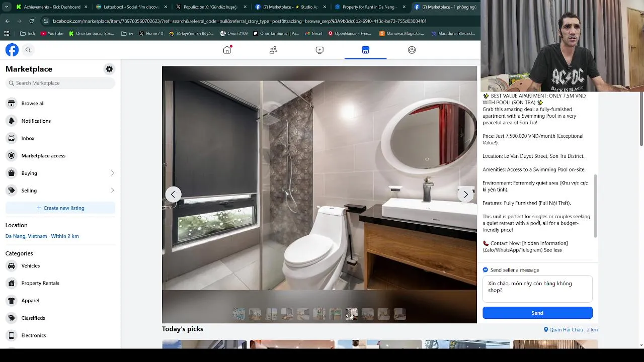Screen dimensions: 644x362
Task: Open the Marketplace Inbox
Action: coord(60,138)
